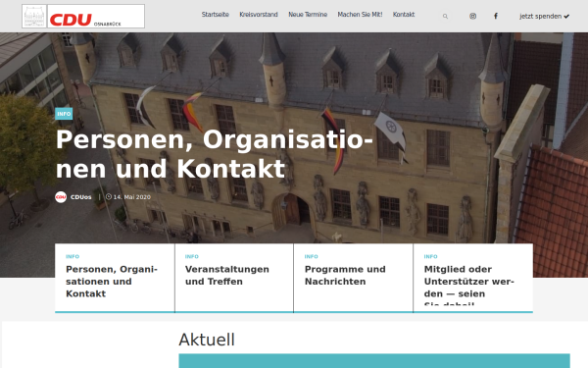Click the teal banner below Aktuell
The image size is (588, 368).
[x=374, y=361]
